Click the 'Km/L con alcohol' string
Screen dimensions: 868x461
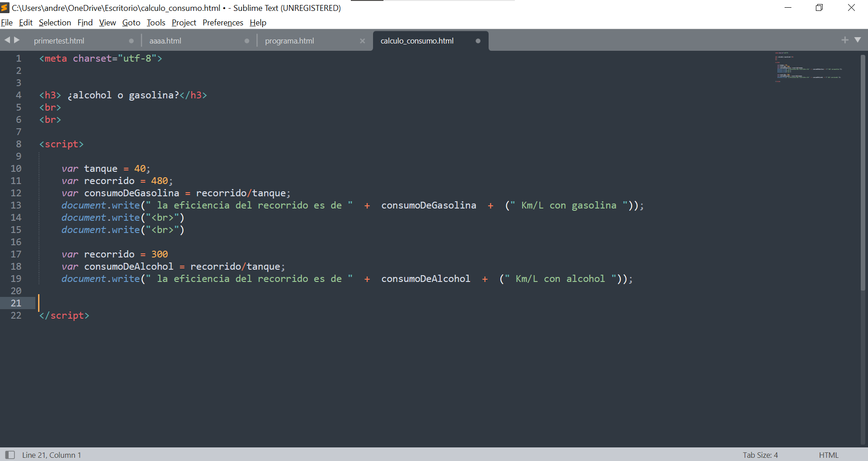pyautogui.click(x=560, y=279)
